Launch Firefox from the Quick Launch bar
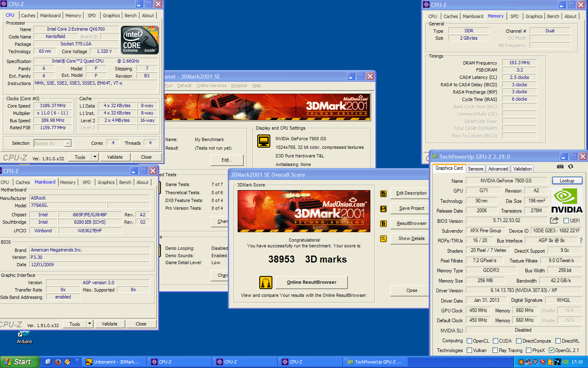The image size is (588, 368). coord(58,362)
